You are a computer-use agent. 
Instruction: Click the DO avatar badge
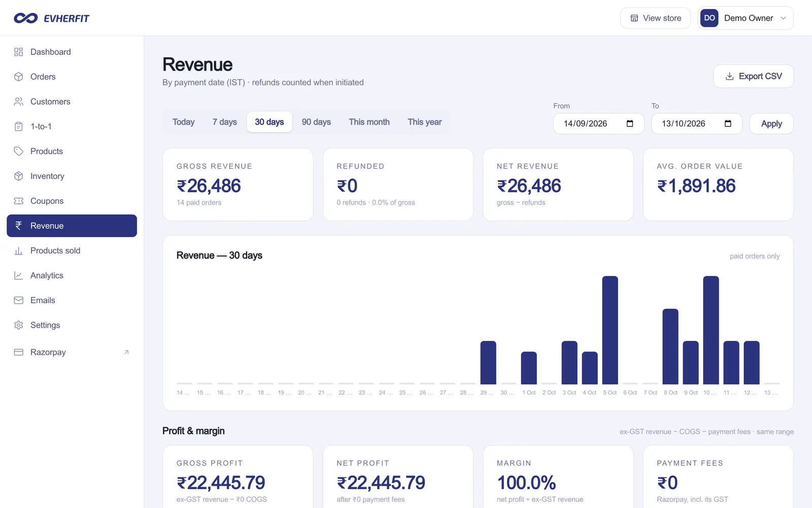709,18
